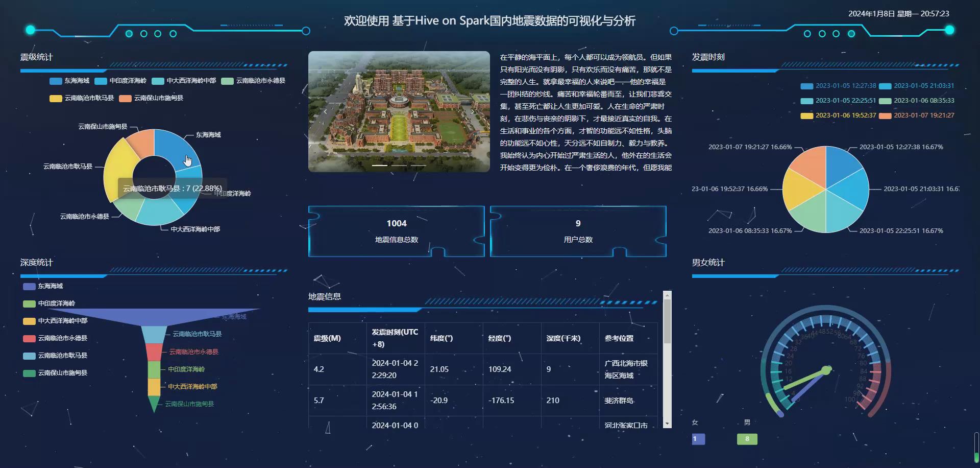Viewport: 980px width, 468px height.
Task: Click the 广西北海市银海区海域 location cell
Action: coord(628,369)
